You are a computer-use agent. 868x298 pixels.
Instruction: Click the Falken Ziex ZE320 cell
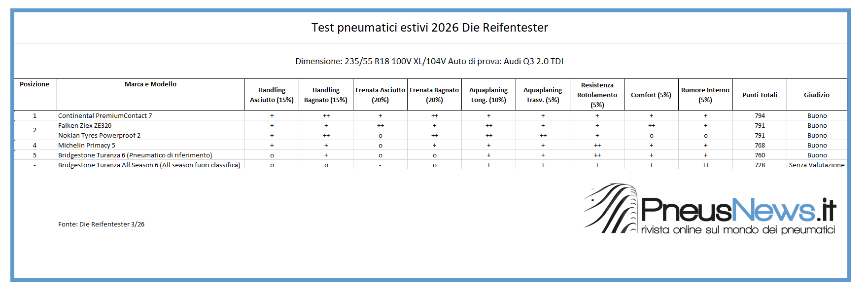[85, 126]
